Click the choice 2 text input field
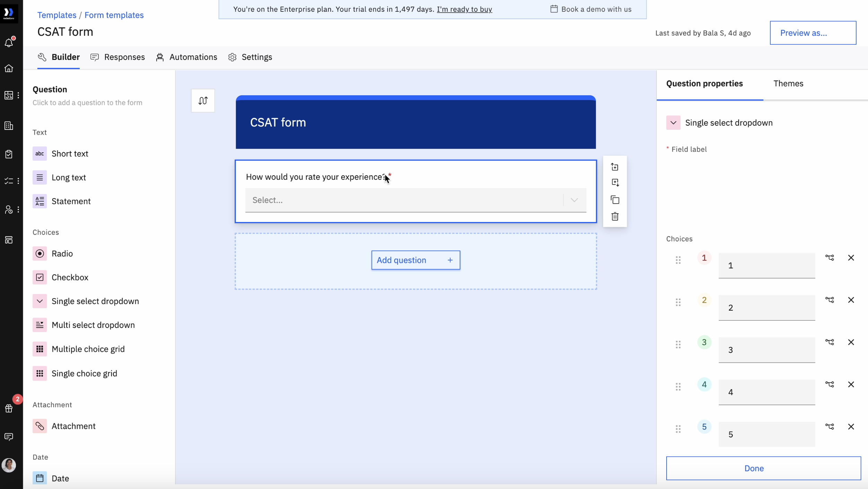This screenshot has width=868, height=489. [766, 308]
